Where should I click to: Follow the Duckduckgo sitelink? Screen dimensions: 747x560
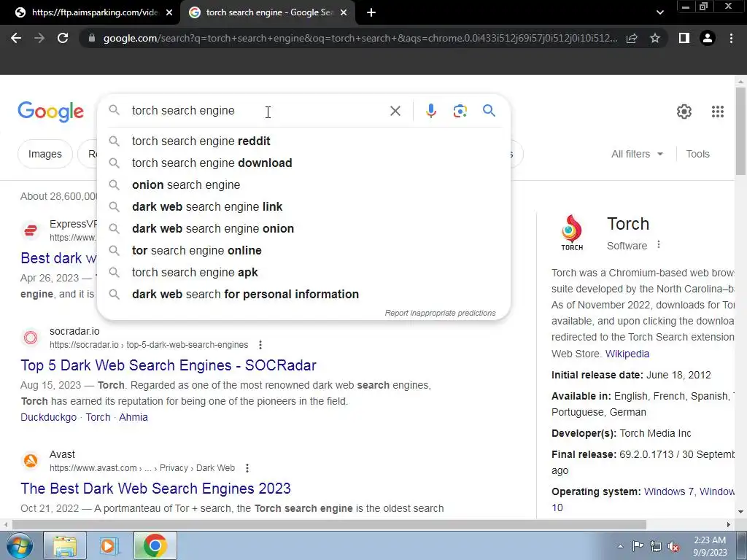pos(48,417)
